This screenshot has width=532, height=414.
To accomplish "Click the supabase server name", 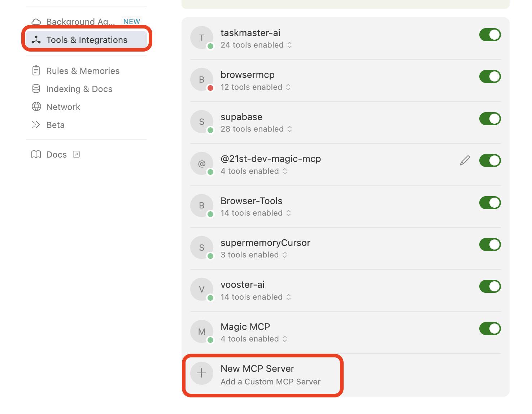I will pos(241,117).
